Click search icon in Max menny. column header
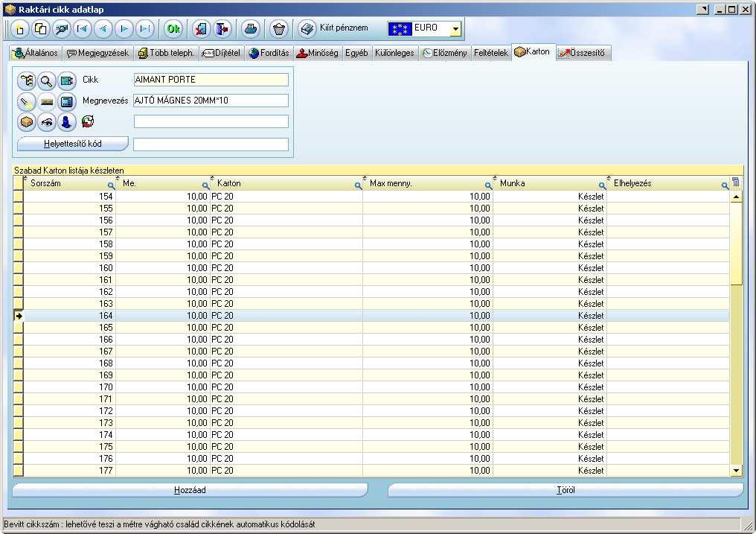This screenshot has width=756, height=534. coord(488,185)
